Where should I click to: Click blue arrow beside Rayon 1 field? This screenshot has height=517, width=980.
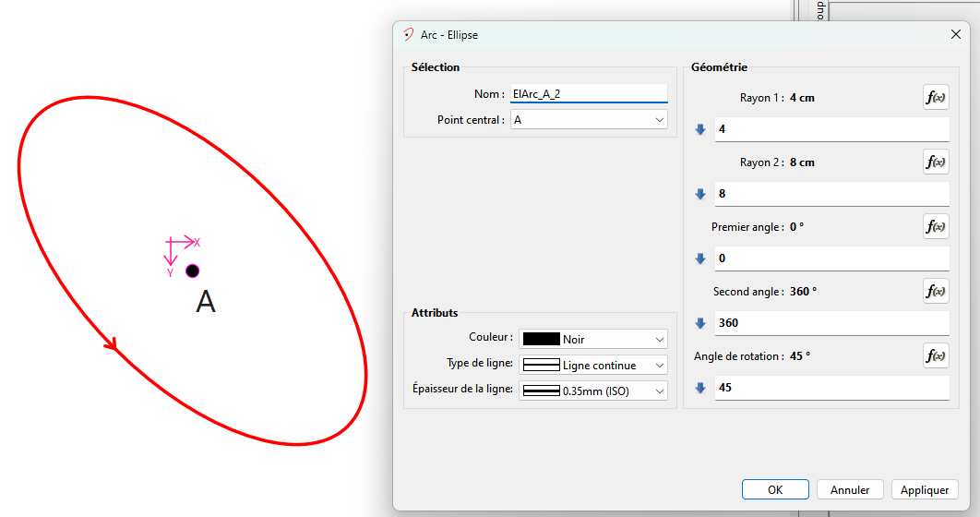click(x=700, y=129)
